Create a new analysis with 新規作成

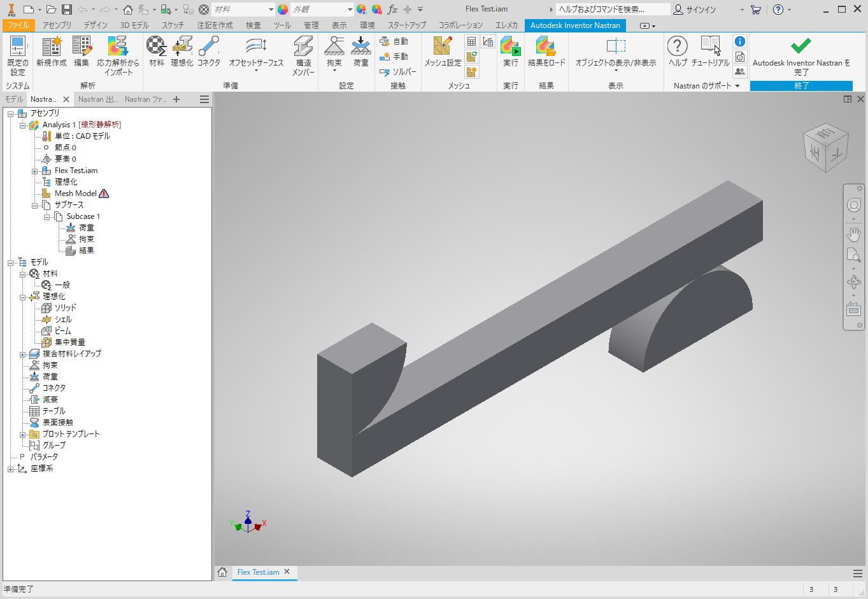(52, 52)
